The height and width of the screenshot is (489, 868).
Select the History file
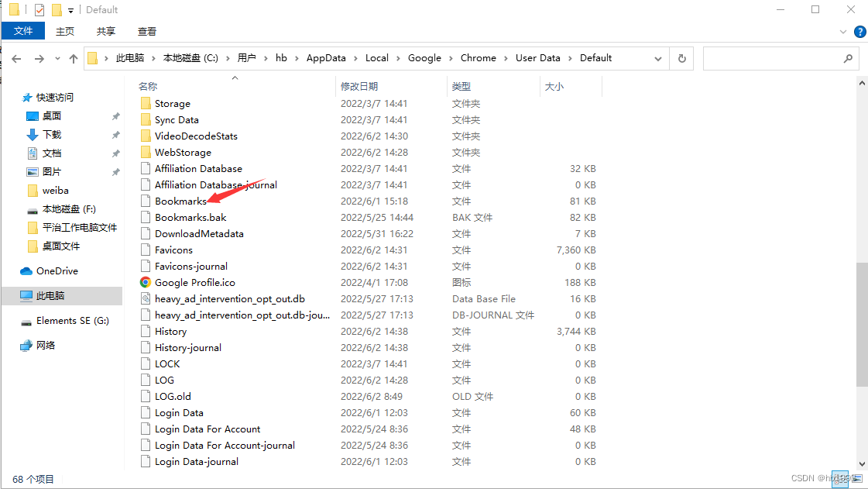pos(170,332)
